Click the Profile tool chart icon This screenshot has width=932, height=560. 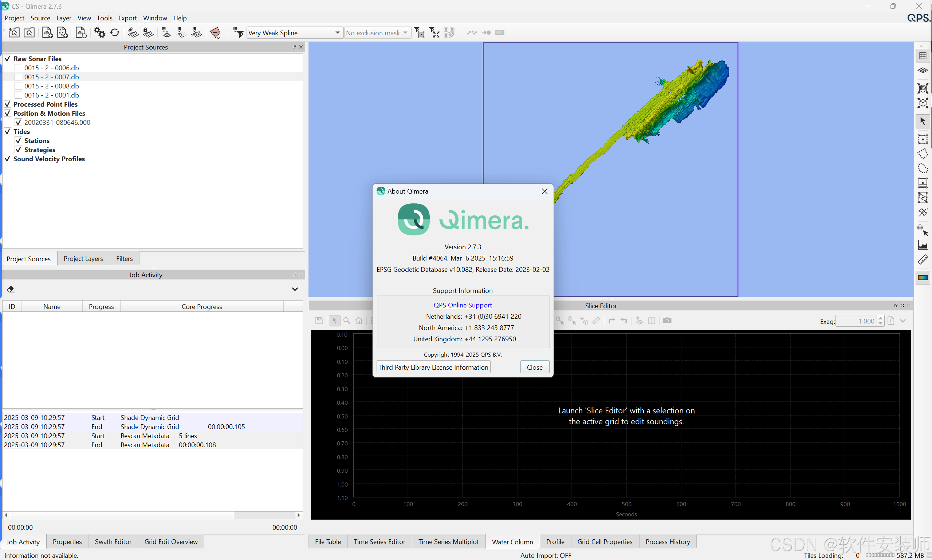click(923, 246)
